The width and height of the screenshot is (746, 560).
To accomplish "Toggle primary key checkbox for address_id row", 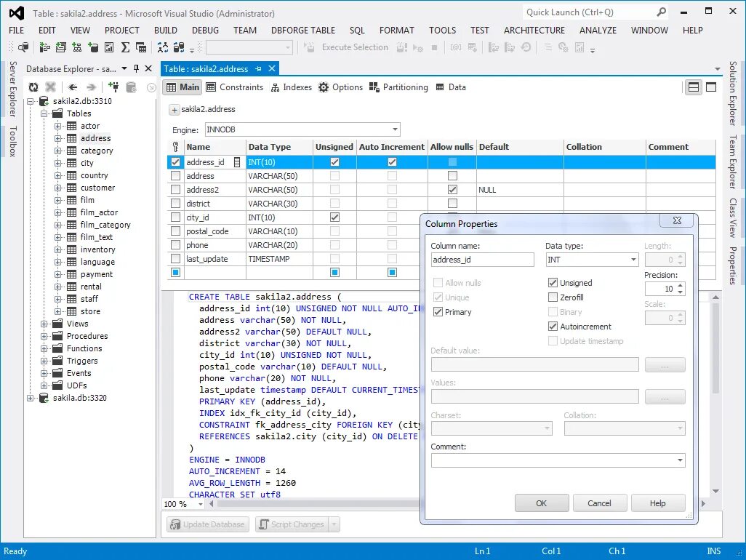I will (175, 162).
